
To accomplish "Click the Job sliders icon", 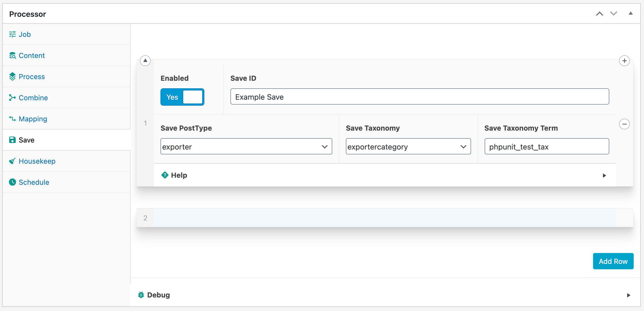I will 12,34.
